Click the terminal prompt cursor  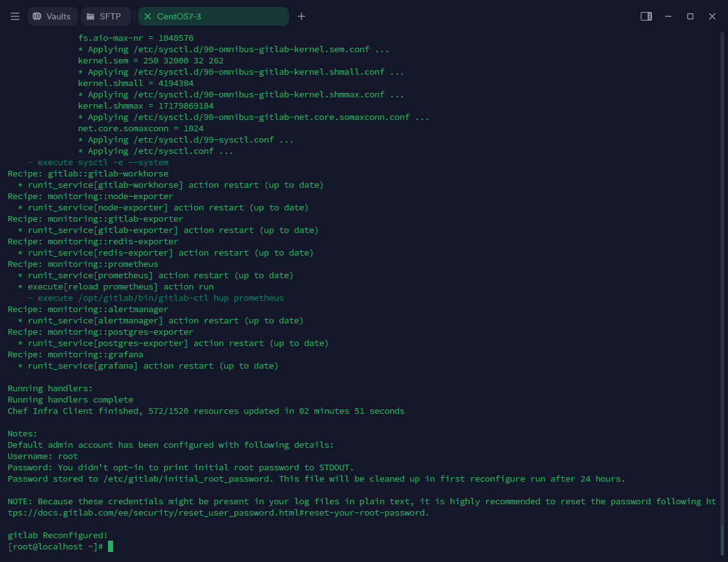[111, 546]
